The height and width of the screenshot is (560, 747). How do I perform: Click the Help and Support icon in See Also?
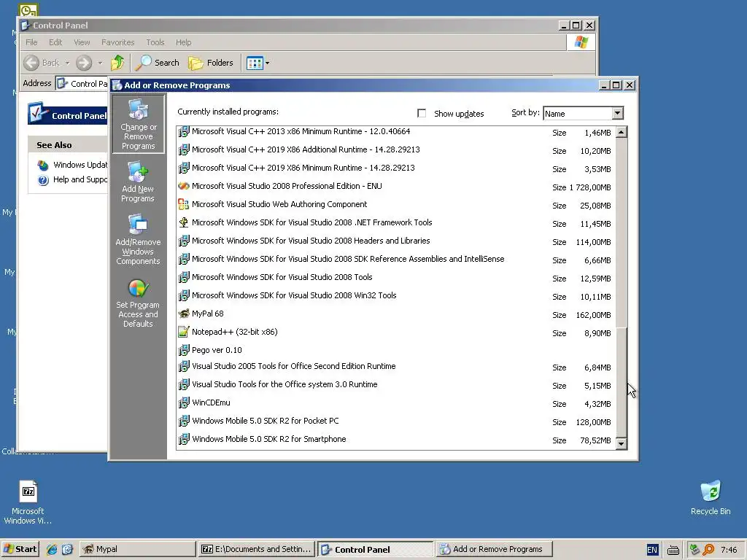(43, 180)
